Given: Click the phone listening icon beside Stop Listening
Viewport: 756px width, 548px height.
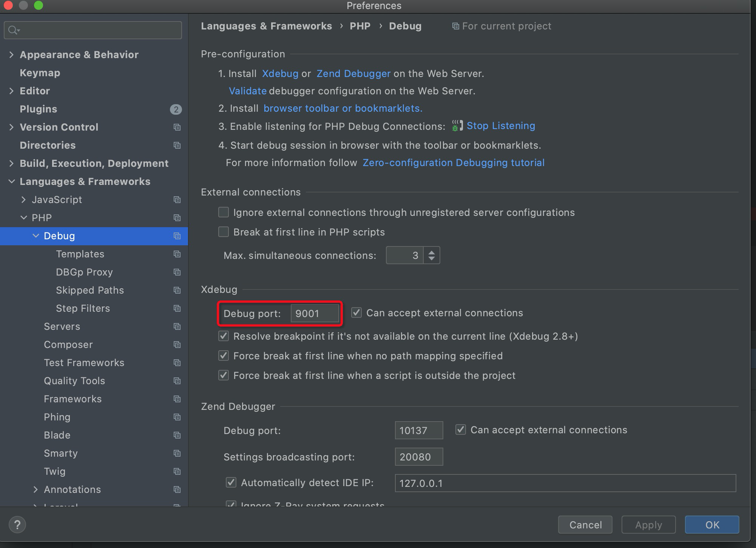Looking at the screenshot, I should pyautogui.click(x=457, y=126).
